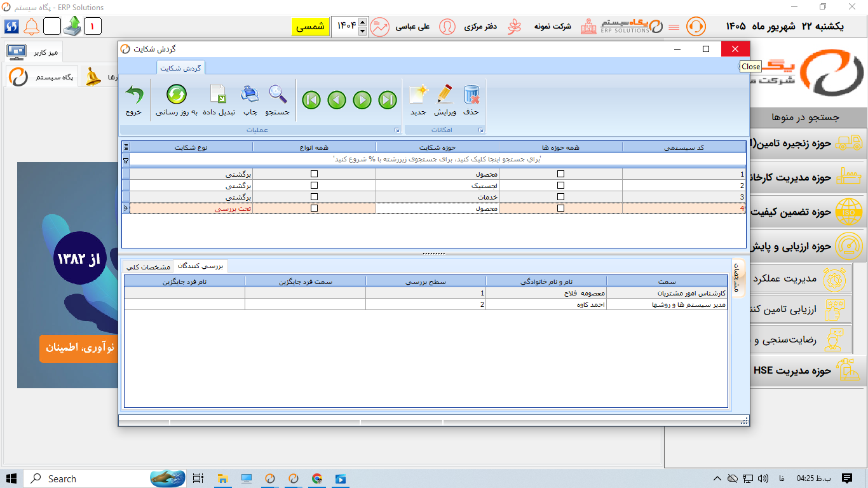Edit the record with the ویرایش pencil icon
The width and height of the screenshot is (868, 488).
coord(445,94)
